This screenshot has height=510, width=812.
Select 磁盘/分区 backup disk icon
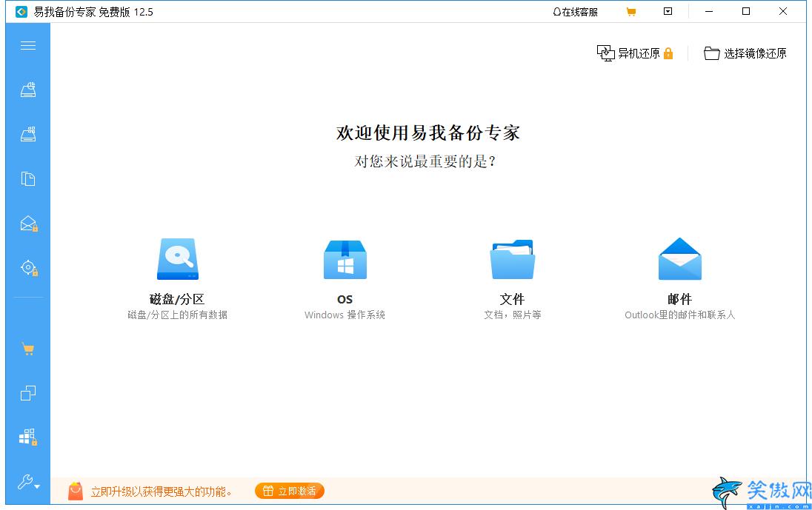(x=178, y=258)
